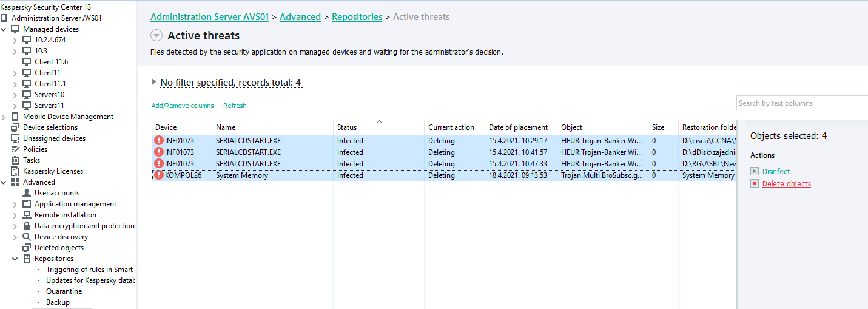Click the Search by text columns field
This screenshot has height=309, width=868.
point(801,103)
